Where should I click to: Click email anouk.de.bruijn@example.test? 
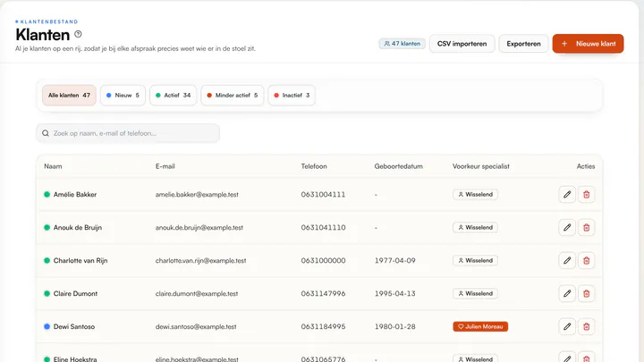[199, 227]
